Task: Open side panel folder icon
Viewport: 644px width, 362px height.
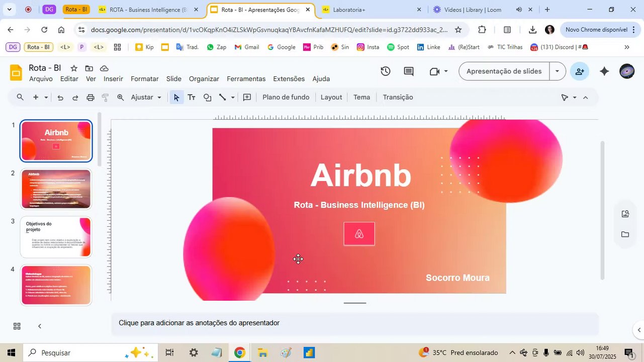Action: (625, 234)
